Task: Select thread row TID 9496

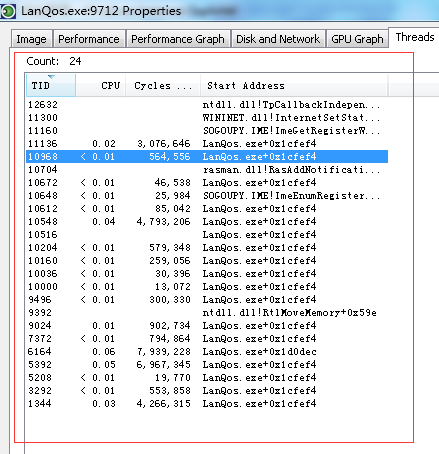Action: pyautogui.click(x=207, y=300)
